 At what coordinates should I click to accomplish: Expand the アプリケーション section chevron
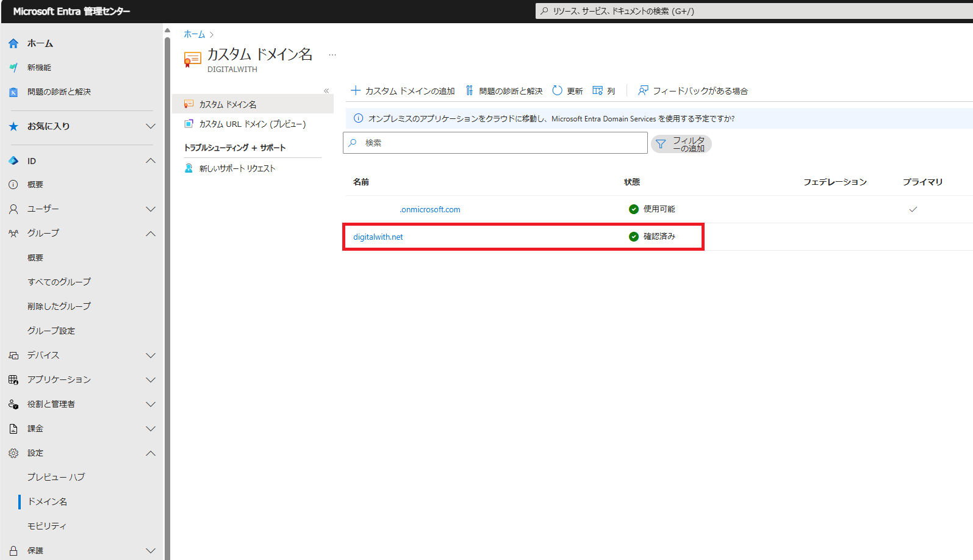[151, 380]
